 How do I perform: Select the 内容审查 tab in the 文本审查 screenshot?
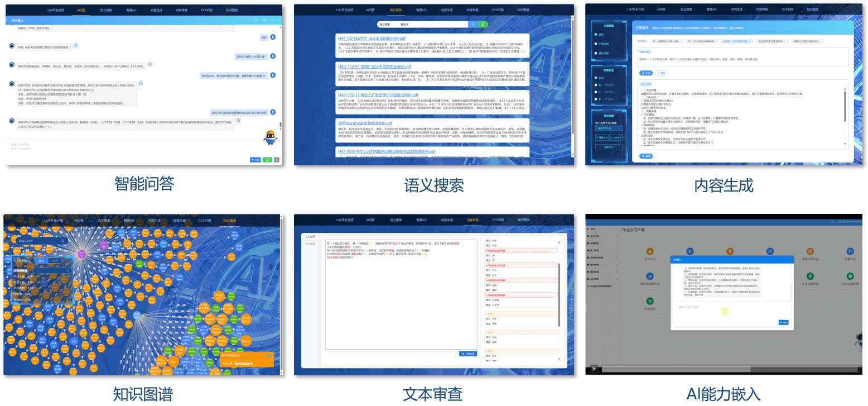(x=472, y=220)
